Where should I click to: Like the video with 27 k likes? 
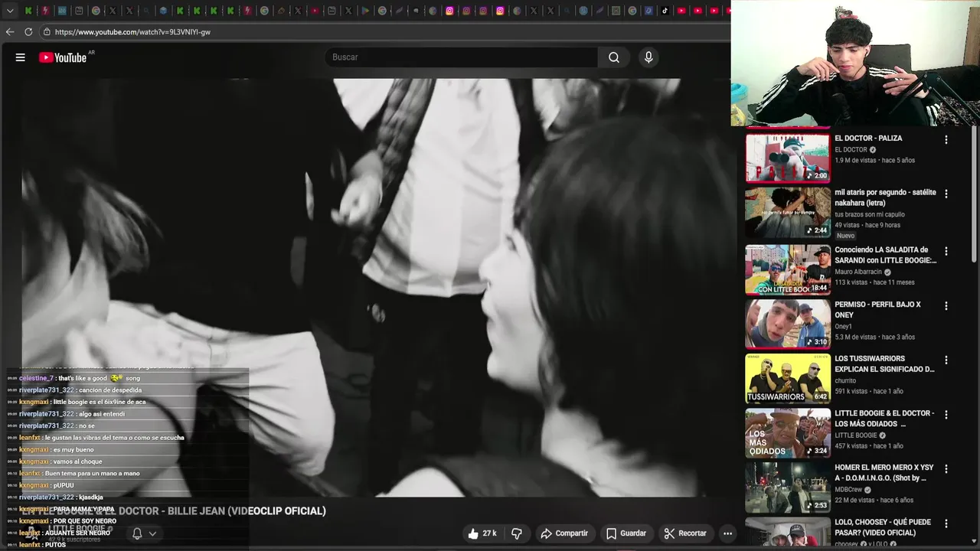coord(482,533)
